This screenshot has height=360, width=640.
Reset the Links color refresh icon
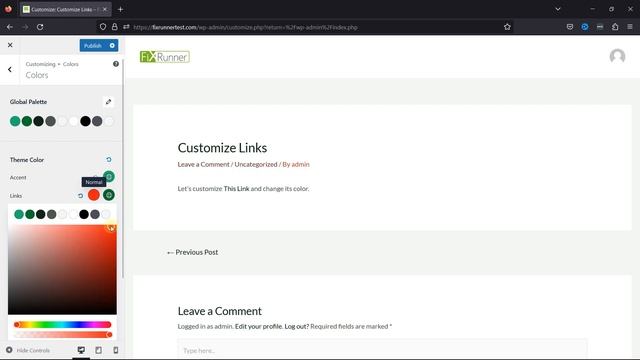click(80, 196)
